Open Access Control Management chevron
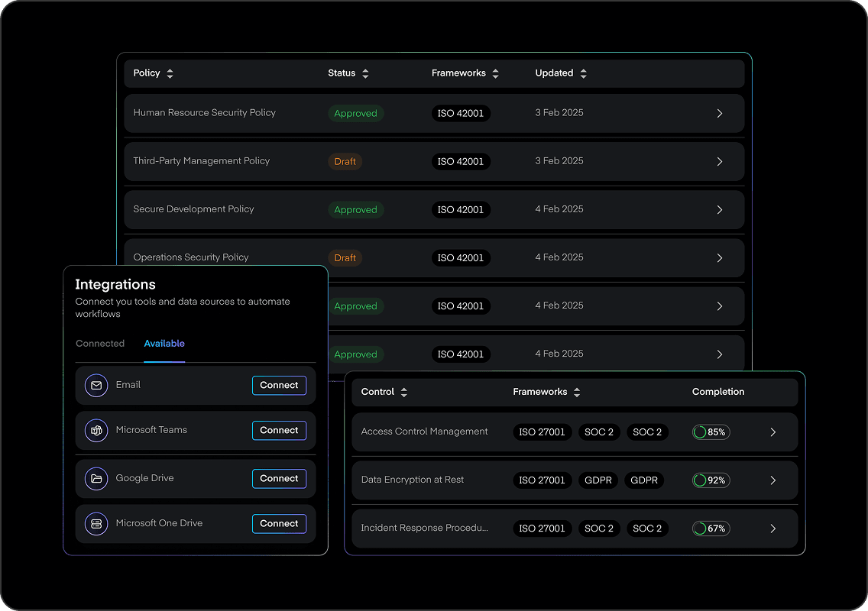The height and width of the screenshot is (611, 868). click(773, 432)
